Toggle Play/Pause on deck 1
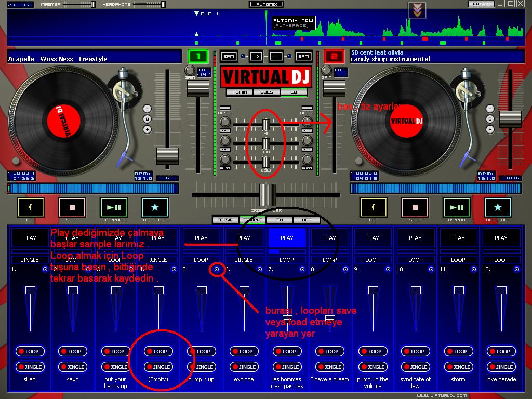This screenshot has height=399, width=532. click(114, 207)
